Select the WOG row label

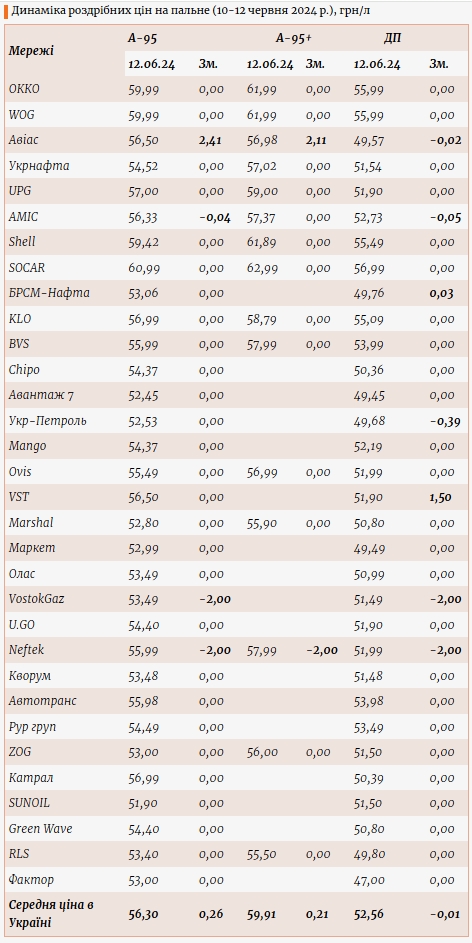click(22, 114)
